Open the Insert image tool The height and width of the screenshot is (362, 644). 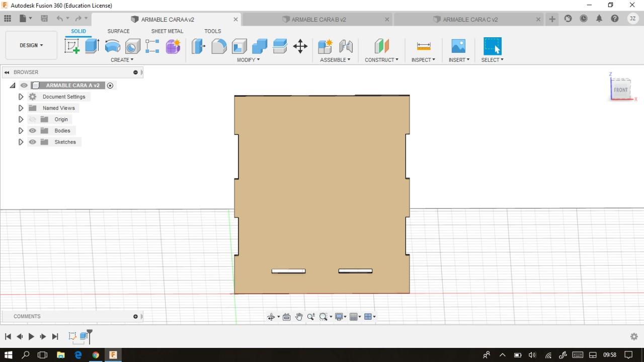[458, 46]
